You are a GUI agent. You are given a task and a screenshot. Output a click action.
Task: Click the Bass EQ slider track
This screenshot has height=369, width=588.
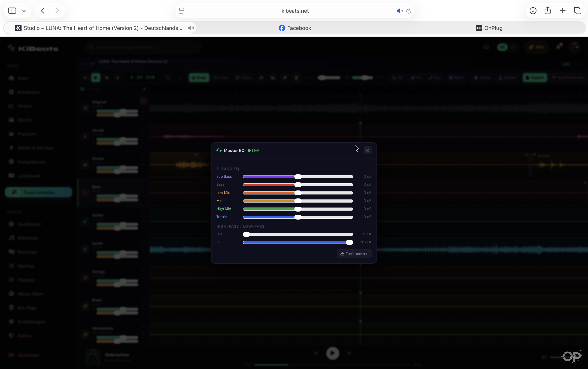[298, 185]
